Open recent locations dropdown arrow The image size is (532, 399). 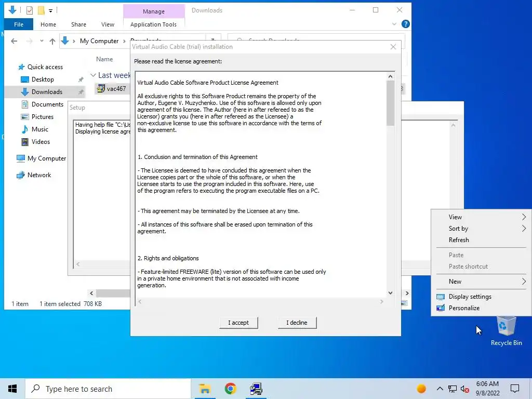[x=42, y=41]
